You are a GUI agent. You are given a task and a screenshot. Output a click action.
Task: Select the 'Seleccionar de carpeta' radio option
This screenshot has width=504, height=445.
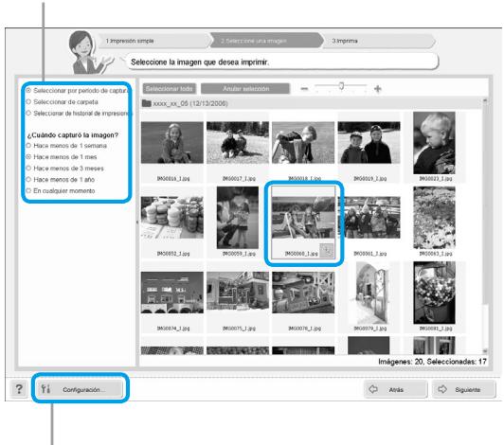28,102
